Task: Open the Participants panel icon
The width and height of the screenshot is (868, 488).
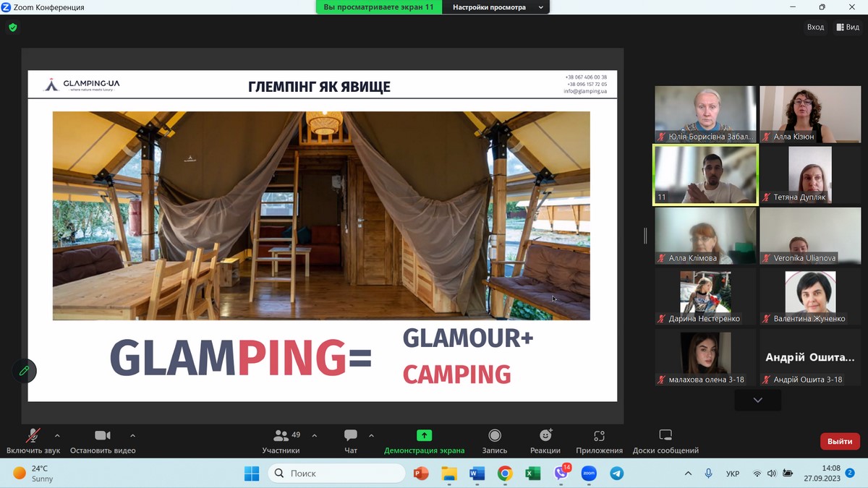Action: pyautogui.click(x=281, y=436)
